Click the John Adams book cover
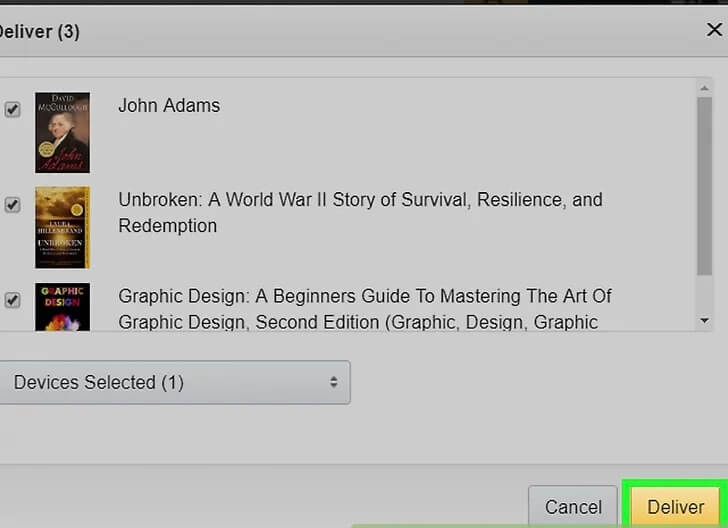The height and width of the screenshot is (528, 728). tap(62, 132)
